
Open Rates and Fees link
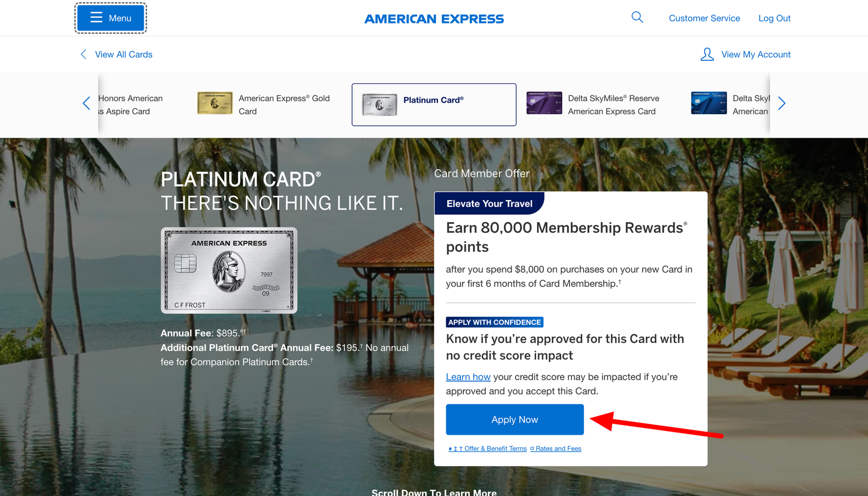tap(556, 449)
